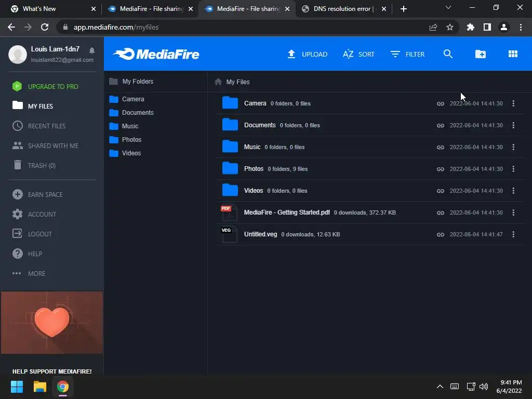Select Music folder in folder tree
Viewport: 532px width, 399px height.
(124, 126)
